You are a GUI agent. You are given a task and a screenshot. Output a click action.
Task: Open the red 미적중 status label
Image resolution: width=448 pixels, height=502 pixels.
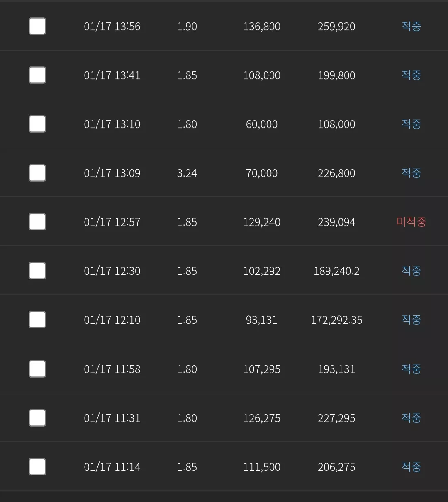coord(411,222)
